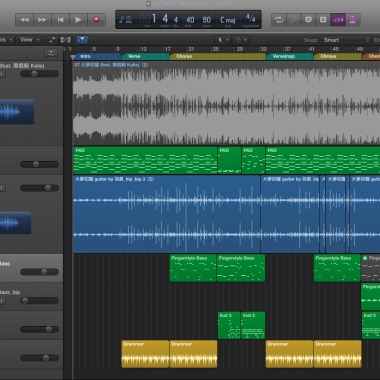Click the Tuner icon in control bar
This screenshot has height=380, width=380.
[x=293, y=20]
